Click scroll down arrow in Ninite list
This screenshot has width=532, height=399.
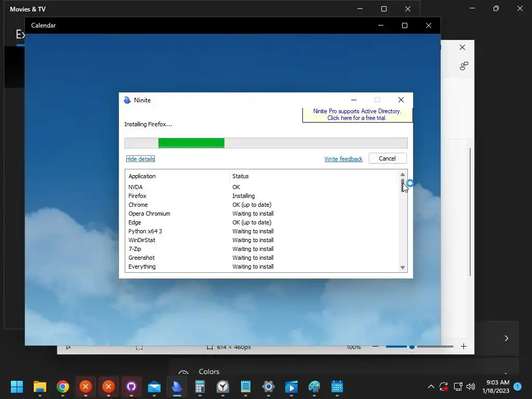(x=403, y=268)
